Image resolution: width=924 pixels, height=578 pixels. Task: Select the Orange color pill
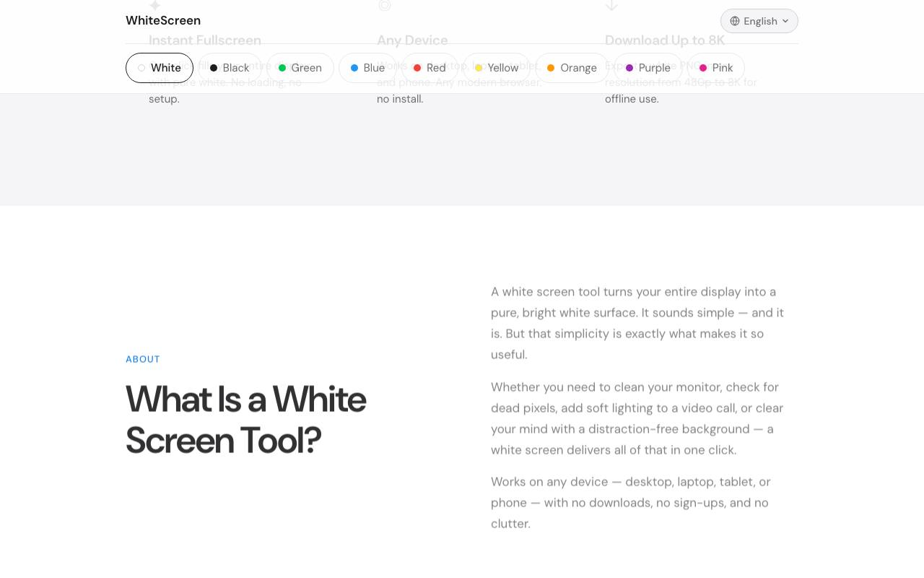point(572,68)
